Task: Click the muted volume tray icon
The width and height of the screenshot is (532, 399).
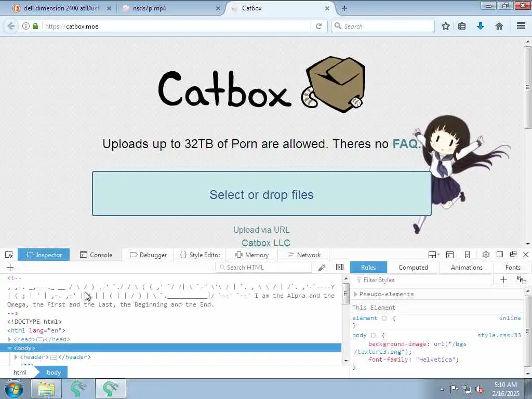Action: pos(480,389)
